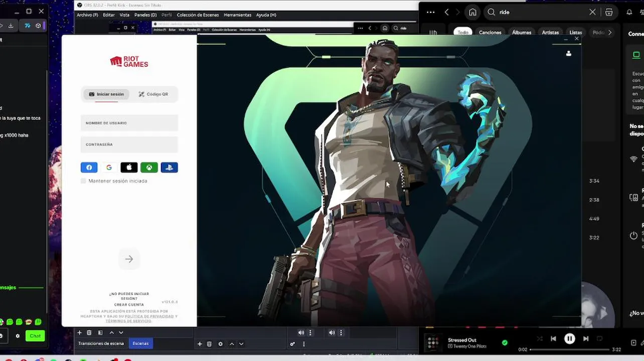Open Spotify notifications bell
644x361 pixels.
[629, 12]
